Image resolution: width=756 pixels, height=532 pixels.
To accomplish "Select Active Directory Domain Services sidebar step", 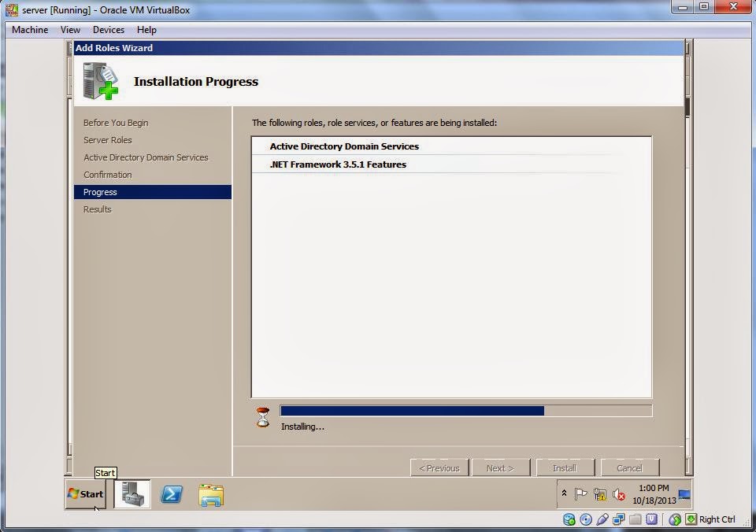I will tap(146, 157).
